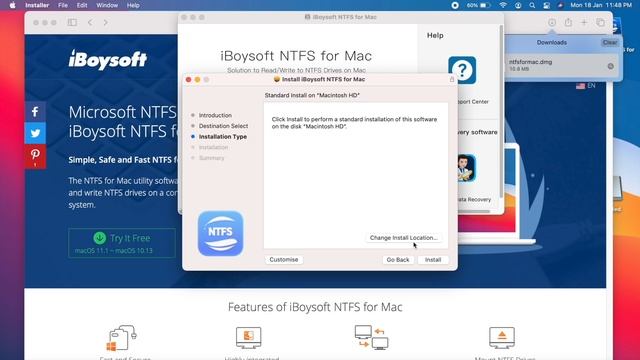
Task: Click the Safari back arrow
Action: (x=90, y=22)
